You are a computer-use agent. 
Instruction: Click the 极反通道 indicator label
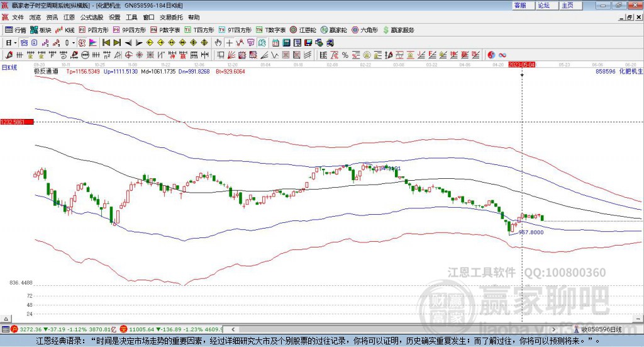pos(46,71)
